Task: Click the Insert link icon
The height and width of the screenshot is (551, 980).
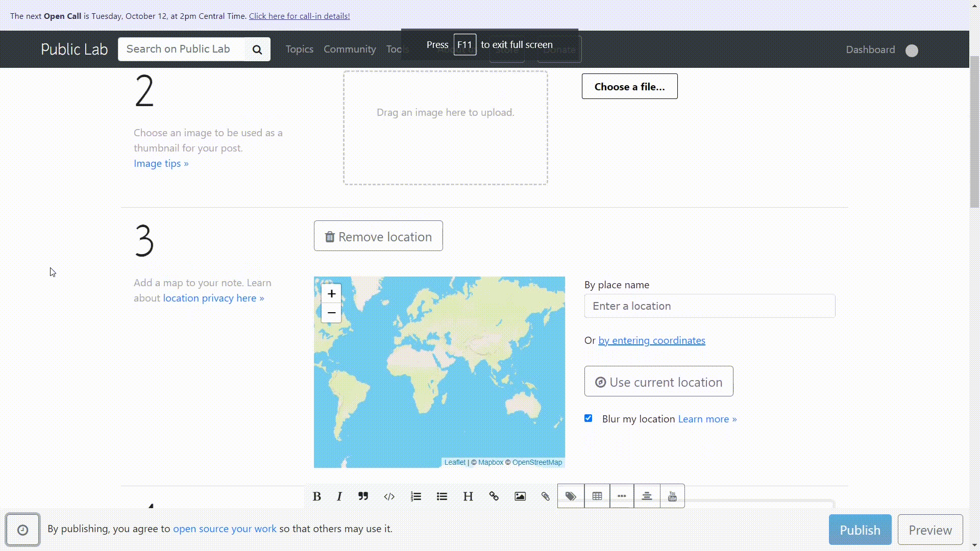Action: click(x=494, y=496)
